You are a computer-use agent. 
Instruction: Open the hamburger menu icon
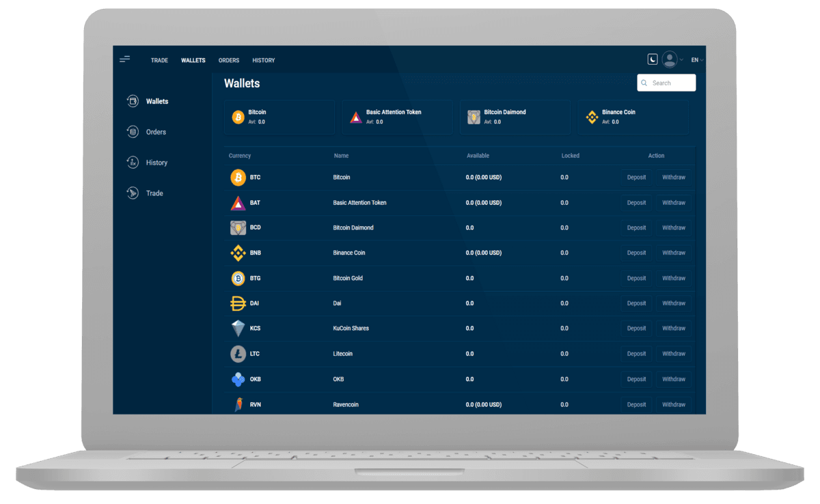point(124,59)
